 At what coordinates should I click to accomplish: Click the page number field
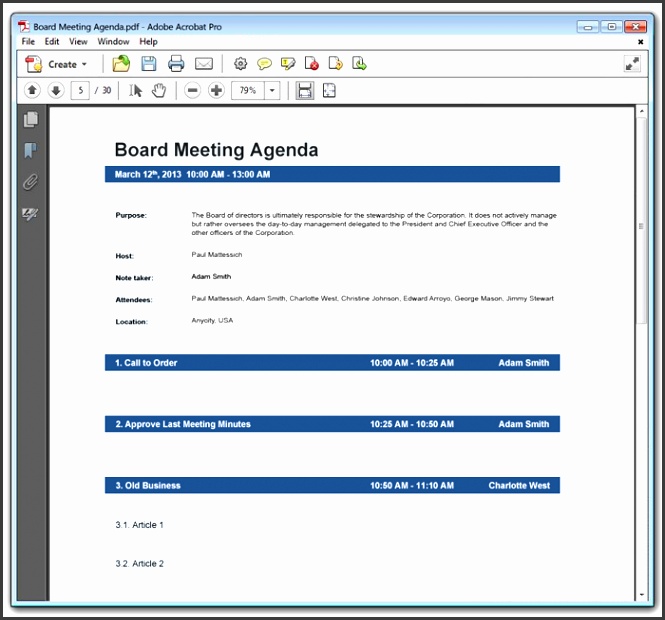[80, 90]
